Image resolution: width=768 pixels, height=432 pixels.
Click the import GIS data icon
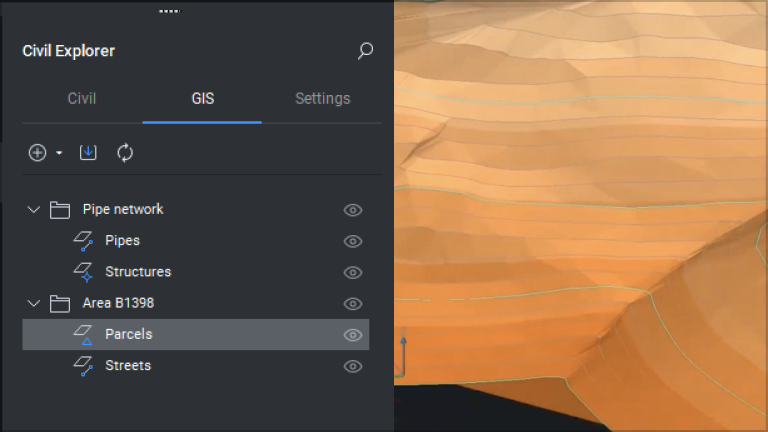point(88,152)
